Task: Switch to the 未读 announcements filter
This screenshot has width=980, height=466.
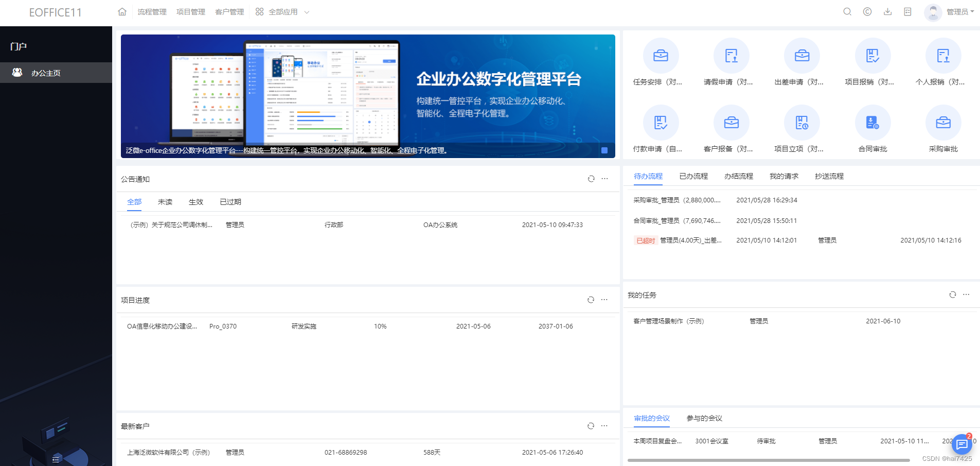Action: [x=165, y=202]
